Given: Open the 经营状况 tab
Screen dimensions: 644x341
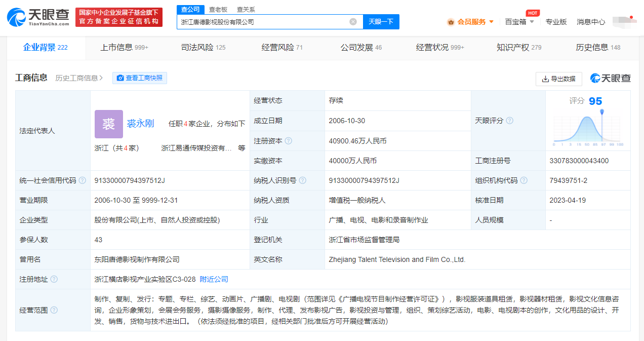Looking at the screenshot, I should point(440,48).
